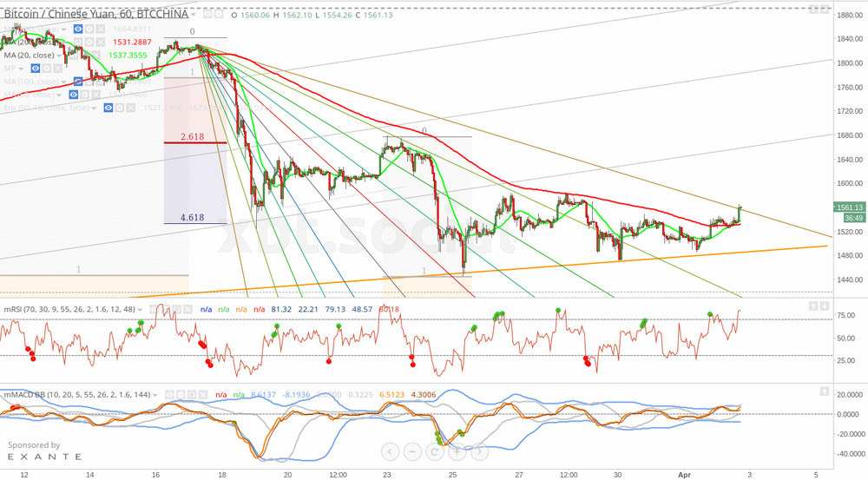Toggle eye for first MA row showing 1664.8311
The width and height of the screenshot is (868, 480).
(78, 29)
